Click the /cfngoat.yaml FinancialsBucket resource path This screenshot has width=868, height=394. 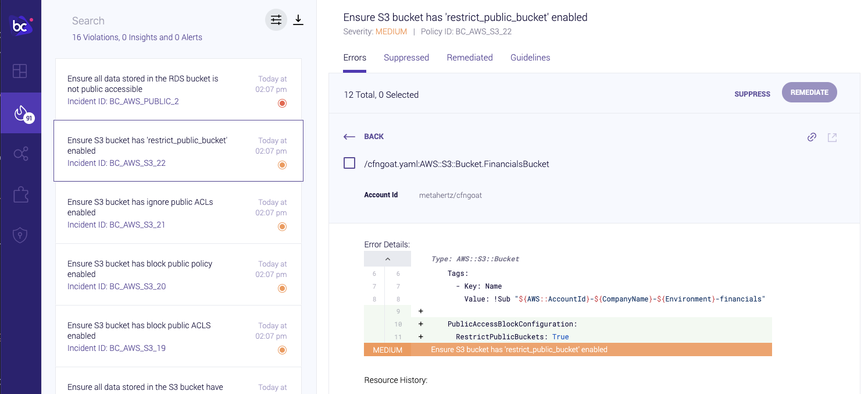tap(457, 164)
